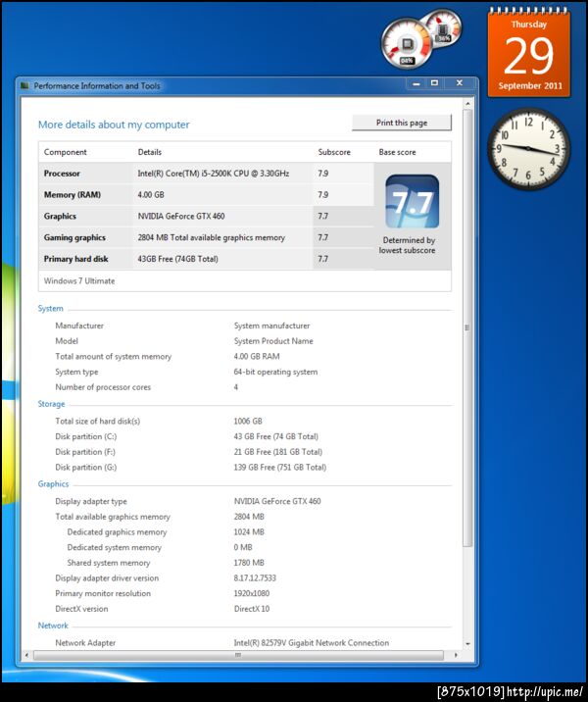Click the analog clock gadget
This screenshot has height=702, width=588.
(x=528, y=148)
